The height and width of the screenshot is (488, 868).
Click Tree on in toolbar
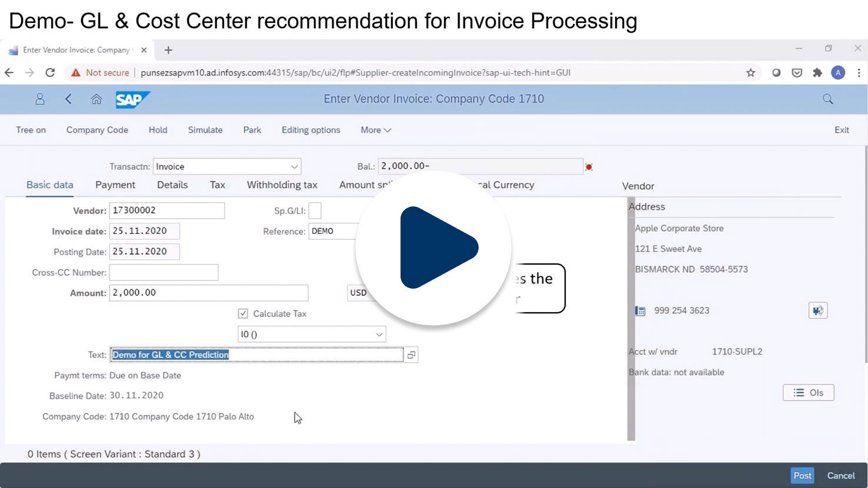(x=31, y=130)
